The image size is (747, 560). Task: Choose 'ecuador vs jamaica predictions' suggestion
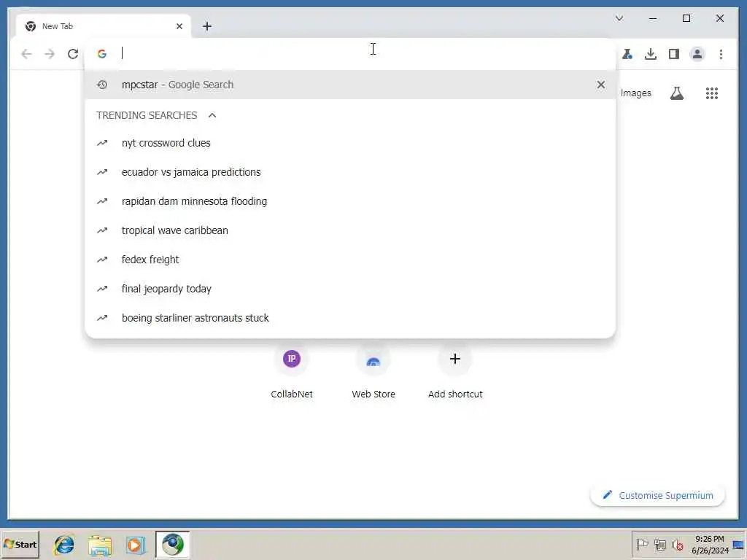[x=350, y=172]
